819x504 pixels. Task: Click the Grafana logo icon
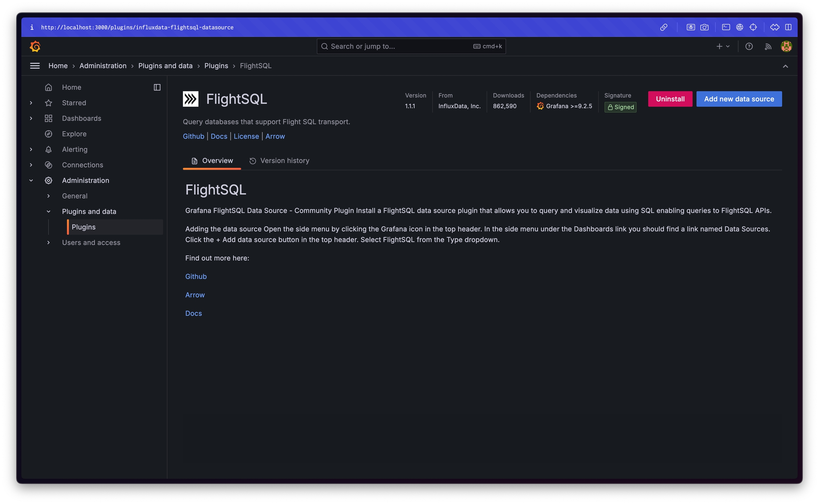[35, 47]
